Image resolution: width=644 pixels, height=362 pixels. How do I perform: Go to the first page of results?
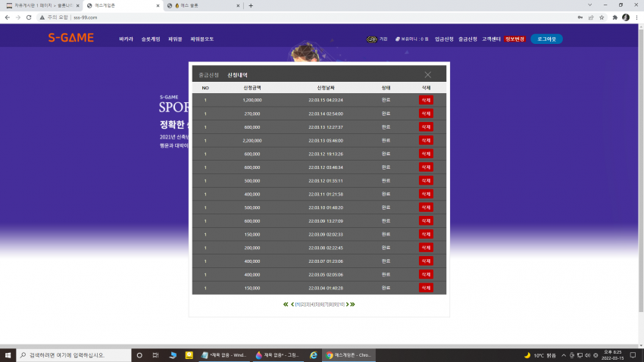coord(286,304)
